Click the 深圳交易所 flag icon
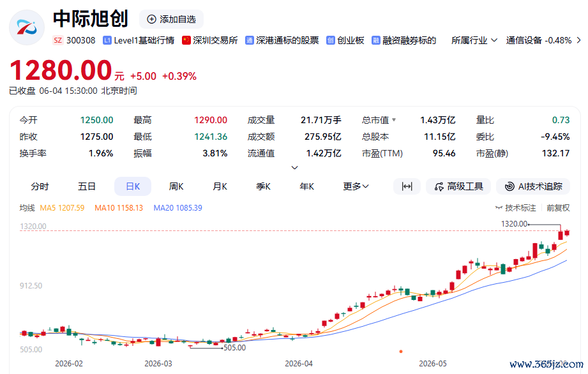The width and height of the screenshot is (588, 374). tap(186, 40)
